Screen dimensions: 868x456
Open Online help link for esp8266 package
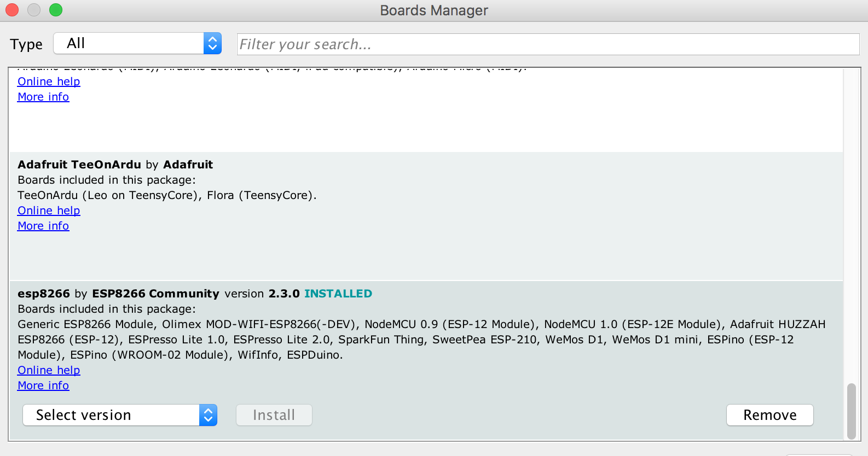point(49,370)
